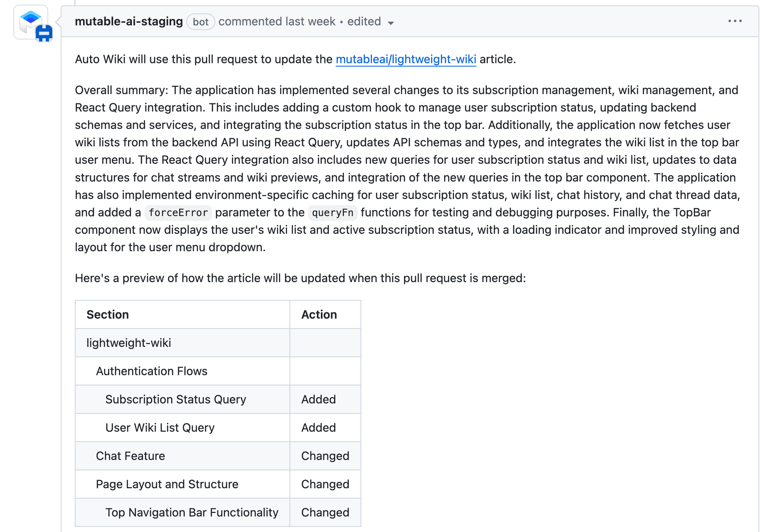Click Page Layout and Structure cell
760x532 pixels.
tap(167, 484)
